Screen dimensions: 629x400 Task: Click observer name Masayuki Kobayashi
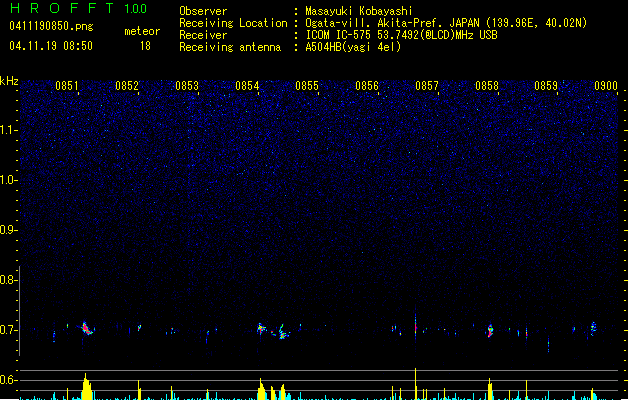(359, 11)
